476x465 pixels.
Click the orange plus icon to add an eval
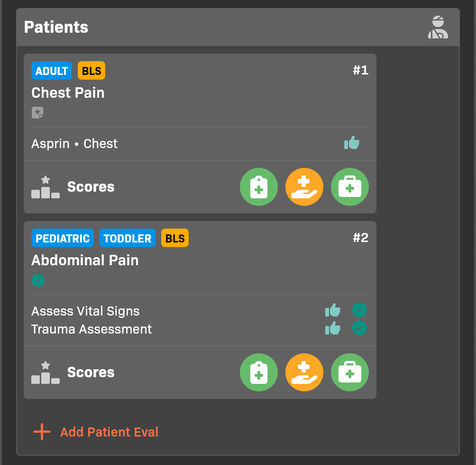pyautogui.click(x=42, y=432)
